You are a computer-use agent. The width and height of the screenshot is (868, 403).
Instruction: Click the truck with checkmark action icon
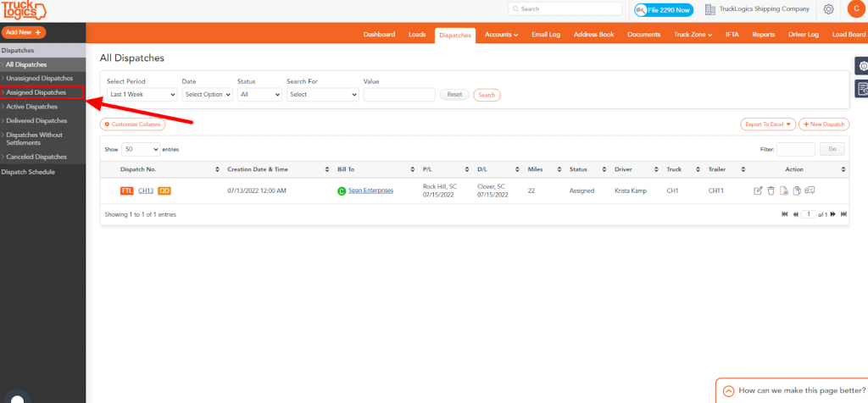pos(810,190)
